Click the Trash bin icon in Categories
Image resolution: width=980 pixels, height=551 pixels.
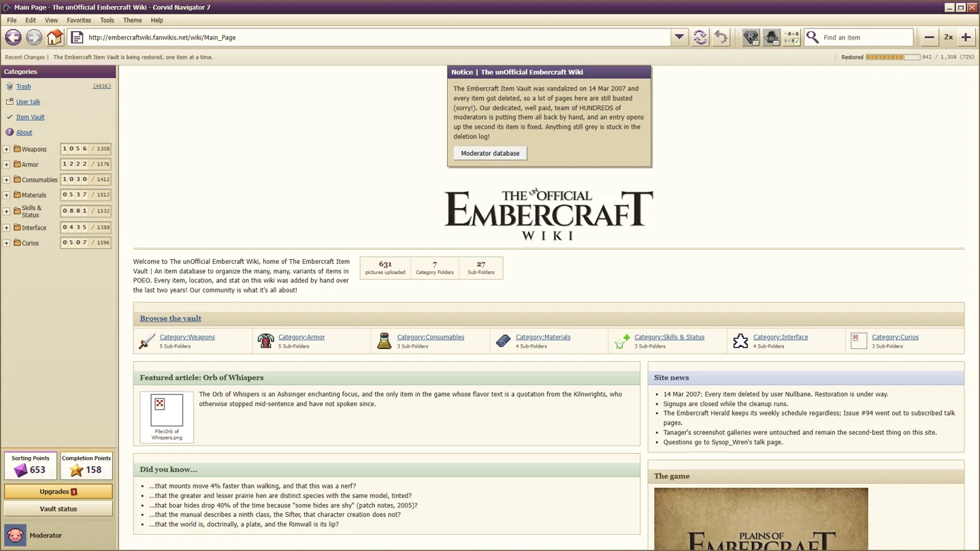[x=10, y=86]
